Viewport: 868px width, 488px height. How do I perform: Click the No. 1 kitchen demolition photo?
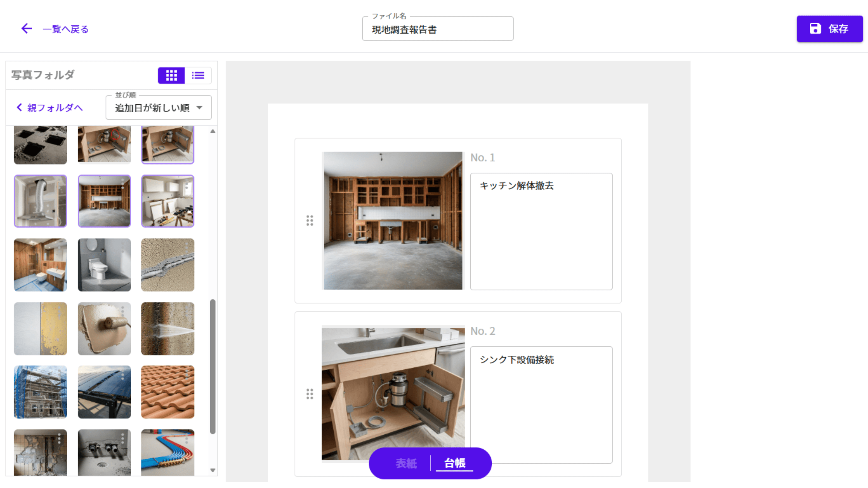(393, 221)
